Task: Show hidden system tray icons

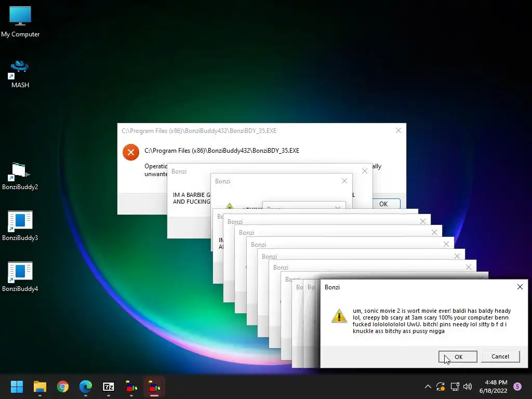Action: coord(428,387)
